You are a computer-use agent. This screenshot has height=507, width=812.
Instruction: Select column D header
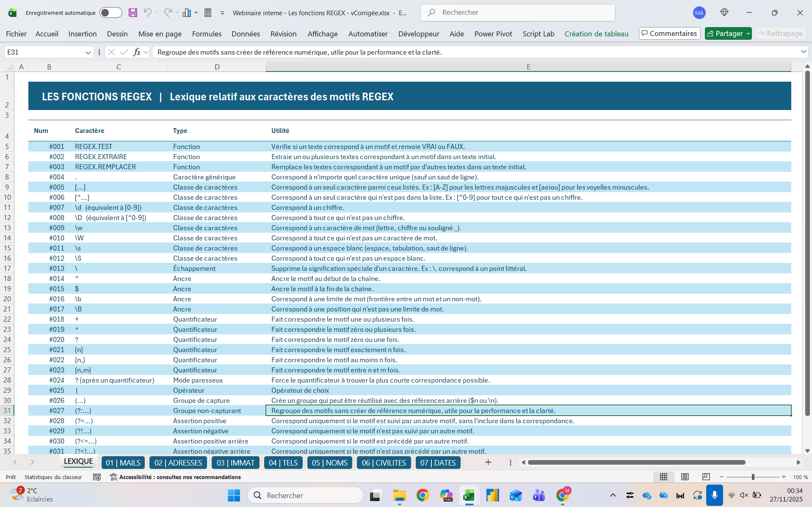217,67
